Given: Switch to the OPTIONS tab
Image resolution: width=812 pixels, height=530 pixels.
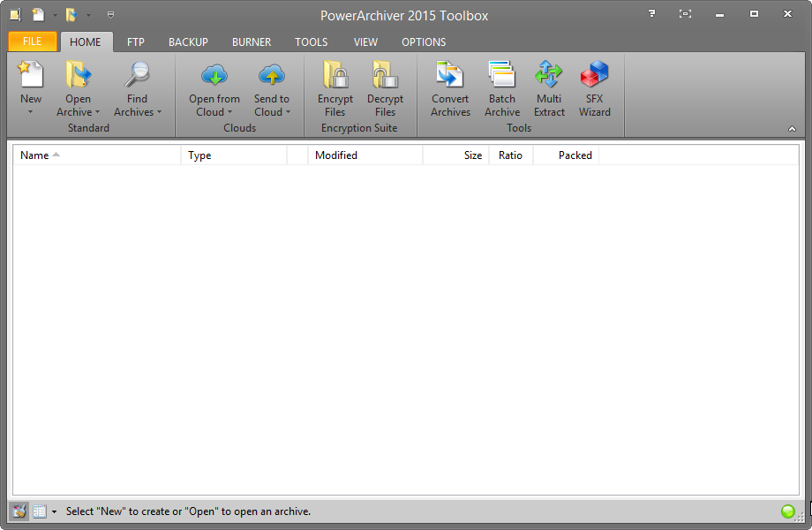Looking at the screenshot, I should 424,42.
